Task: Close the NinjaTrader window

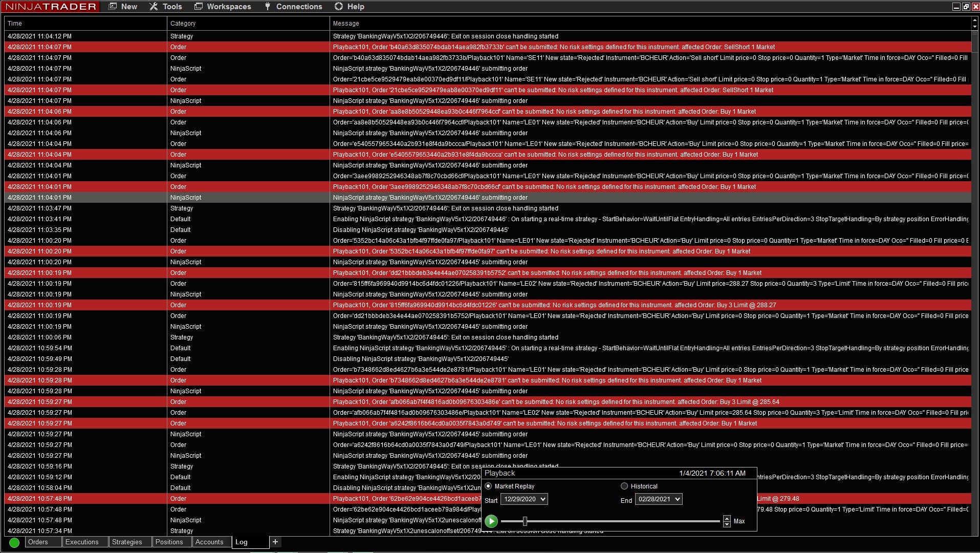Action: click(x=975, y=7)
